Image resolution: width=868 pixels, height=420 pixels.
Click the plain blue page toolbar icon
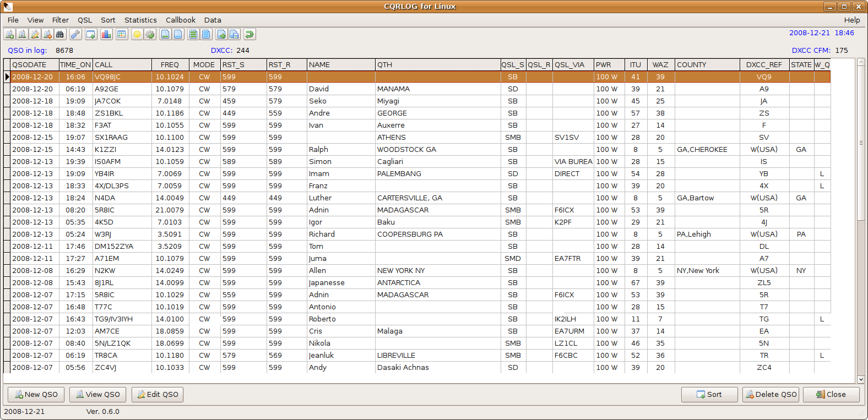point(178,34)
